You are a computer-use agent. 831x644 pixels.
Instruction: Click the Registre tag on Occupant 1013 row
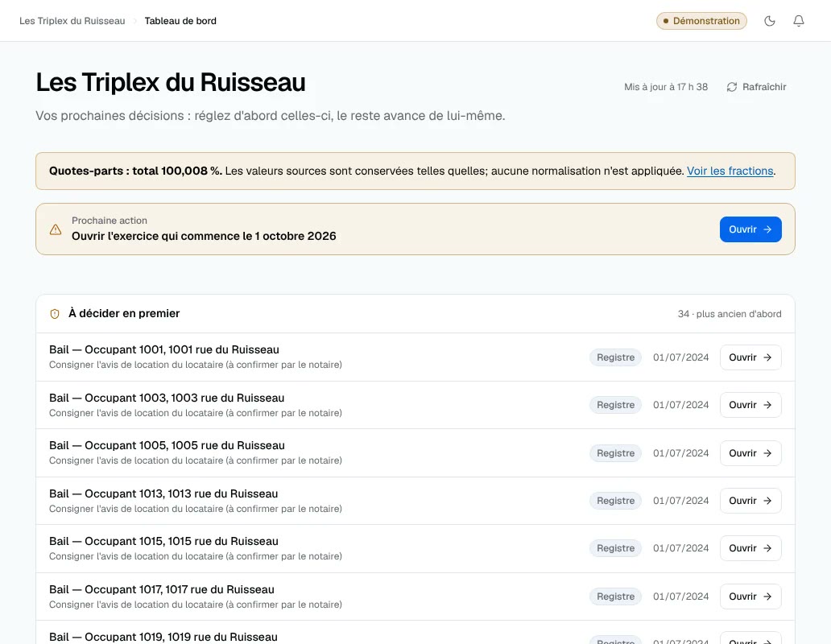pyautogui.click(x=615, y=501)
